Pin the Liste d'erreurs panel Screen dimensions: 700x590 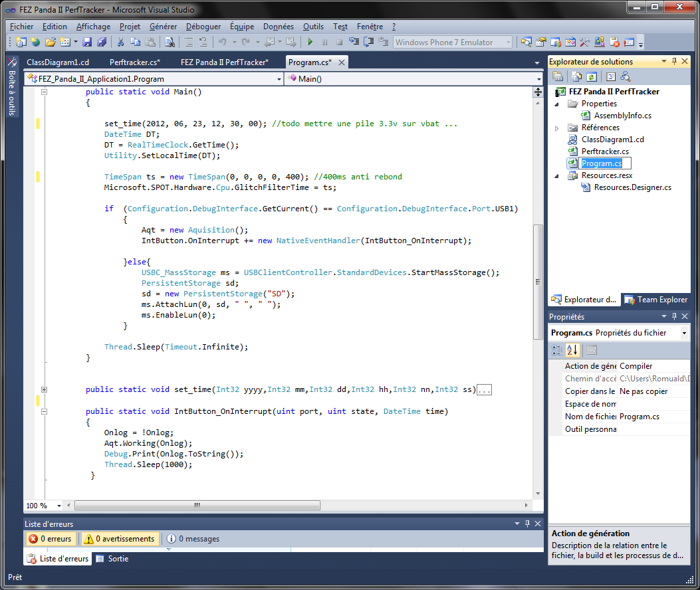(x=527, y=524)
